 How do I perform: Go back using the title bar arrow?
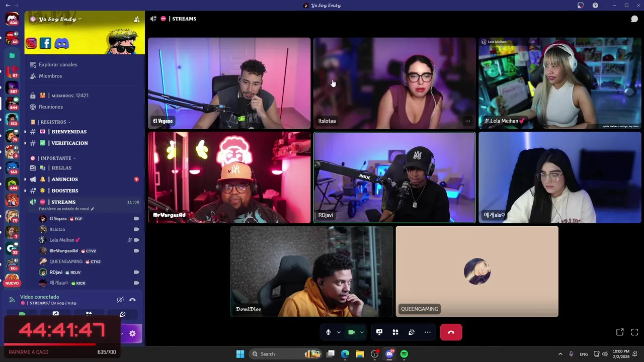pyautogui.click(x=8, y=6)
